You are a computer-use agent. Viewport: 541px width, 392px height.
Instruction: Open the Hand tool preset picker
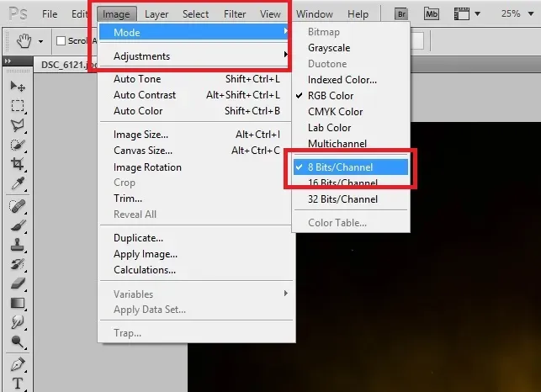(40, 40)
